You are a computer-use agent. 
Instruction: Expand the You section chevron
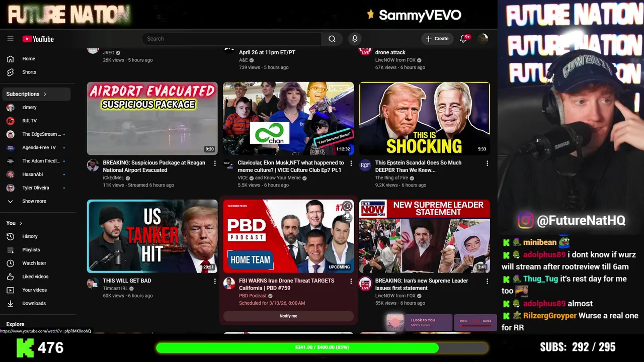click(x=21, y=223)
